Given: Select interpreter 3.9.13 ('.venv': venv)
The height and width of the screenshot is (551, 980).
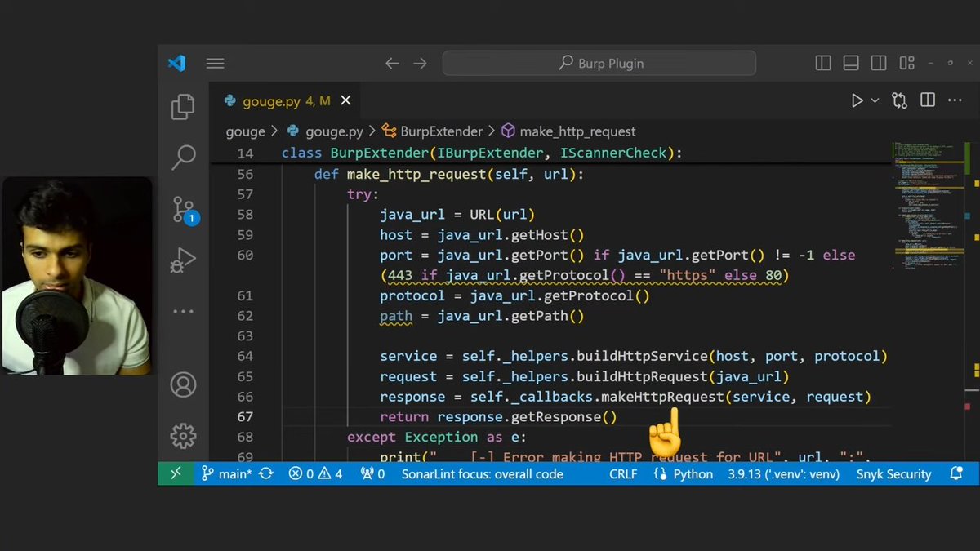Looking at the screenshot, I should (x=782, y=473).
